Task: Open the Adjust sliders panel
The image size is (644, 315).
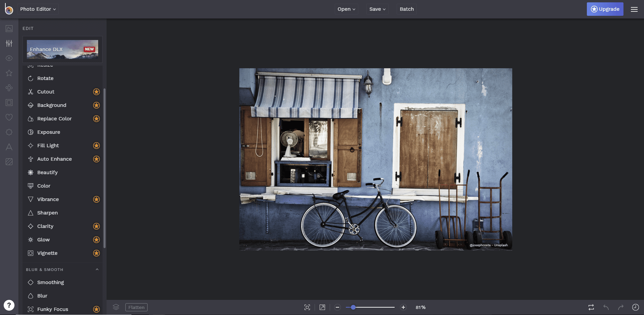Action: 9,43
